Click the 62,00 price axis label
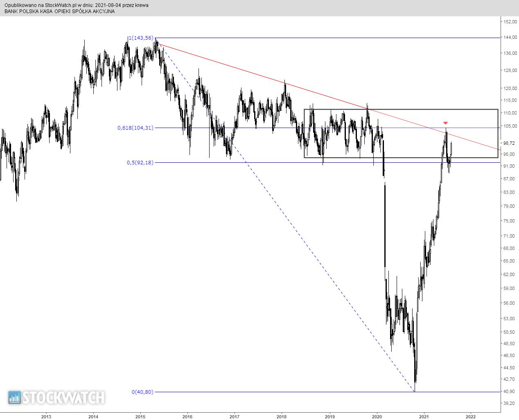Screen dimensions: 519x420 [x=510, y=274]
